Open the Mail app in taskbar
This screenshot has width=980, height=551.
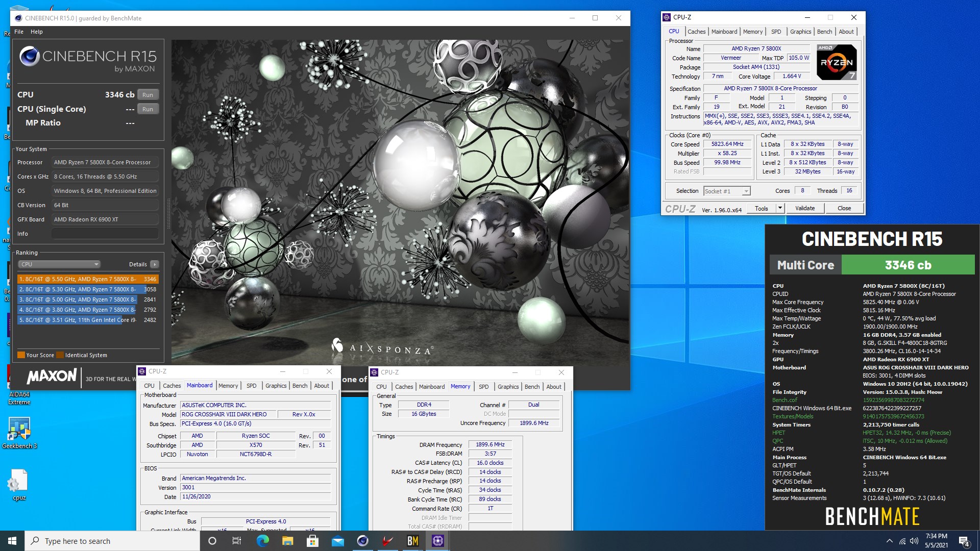point(337,541)
